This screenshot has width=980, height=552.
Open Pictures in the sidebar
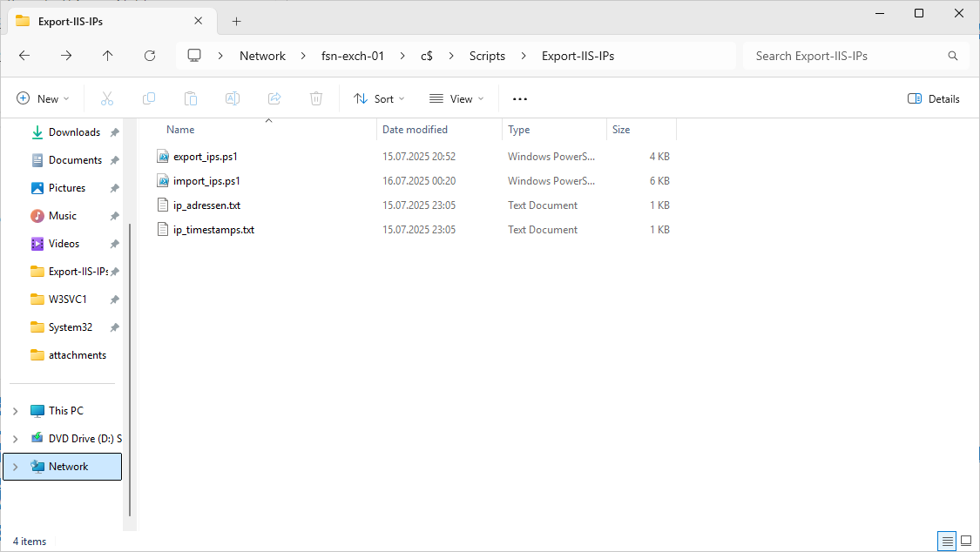(x=67, y=188)
